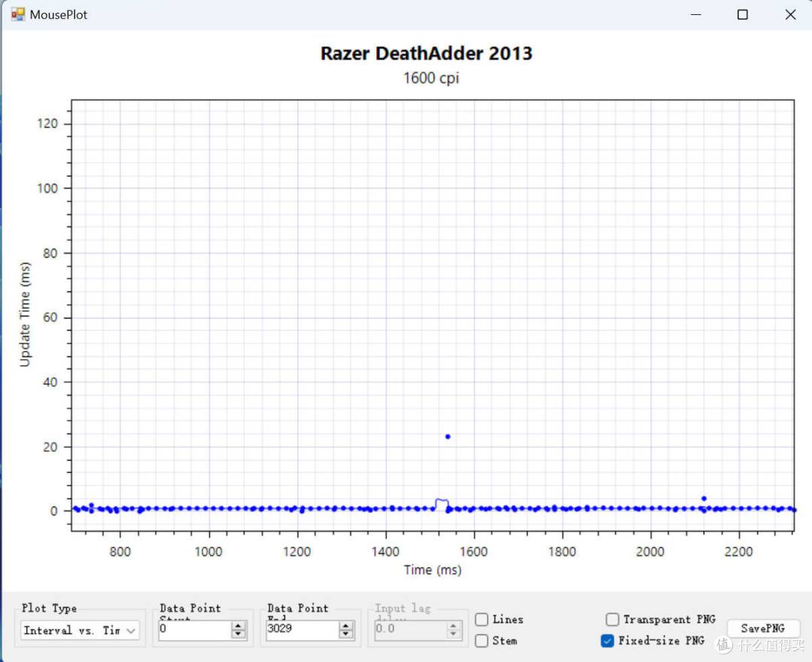Maximize the MousePlot window
Screen dimensions: 812x662
coord(743,14)
